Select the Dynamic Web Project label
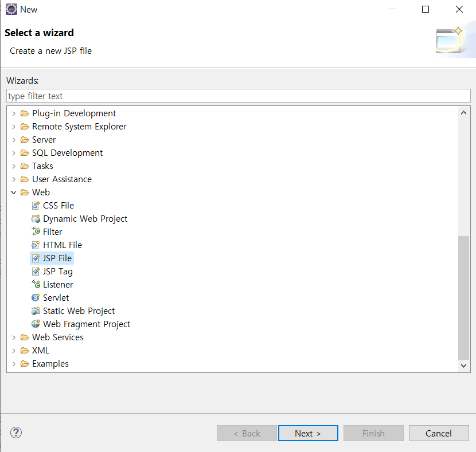This screenshot has height=452, width=476. (x=85, y=219)
